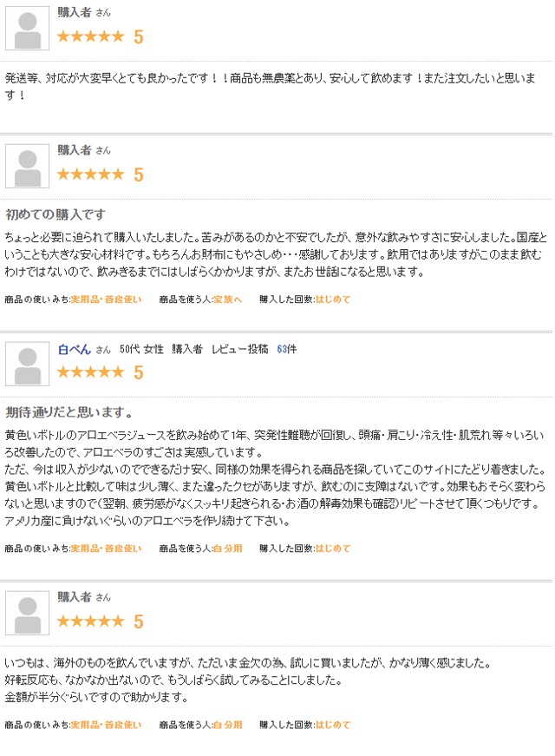
Task: Select 実用品・普段使い tag in 白ぺん's review
Action: [x=106, y=549]
